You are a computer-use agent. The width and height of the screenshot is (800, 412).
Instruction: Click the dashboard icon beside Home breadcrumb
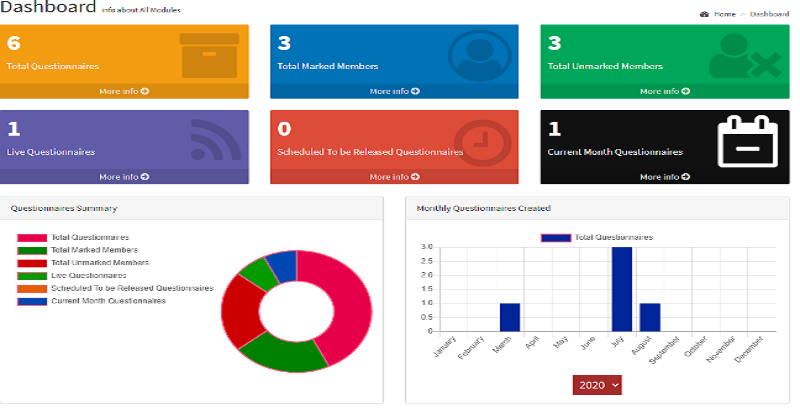tap(704, 14)
